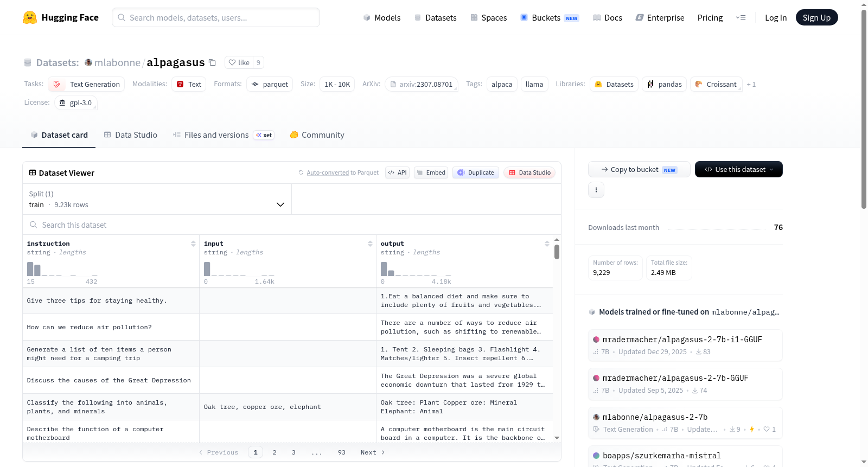Open the Enterprise page
868x467 pixels.
click(x=660, y=17)
